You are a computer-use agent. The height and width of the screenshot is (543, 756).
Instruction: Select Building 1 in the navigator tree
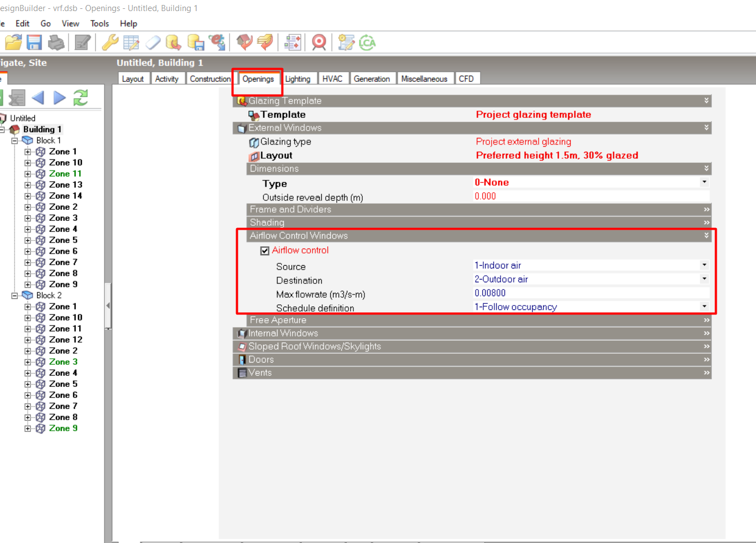[x=42, y=130]
